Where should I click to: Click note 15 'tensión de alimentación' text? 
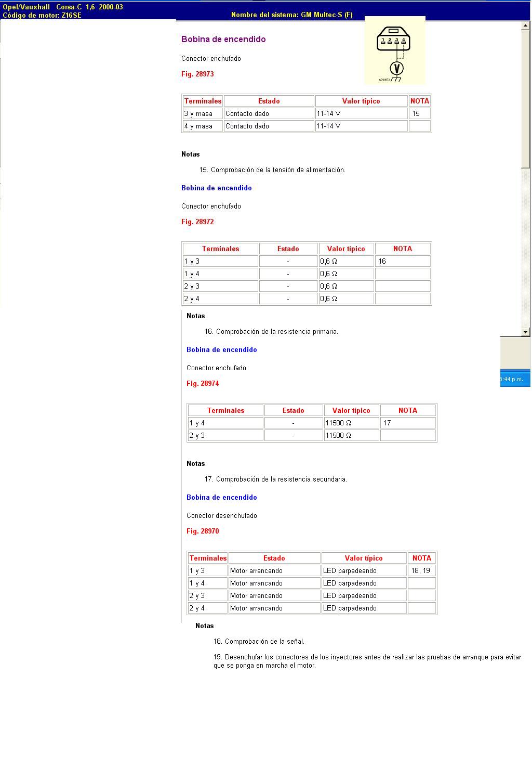[272, 170]
